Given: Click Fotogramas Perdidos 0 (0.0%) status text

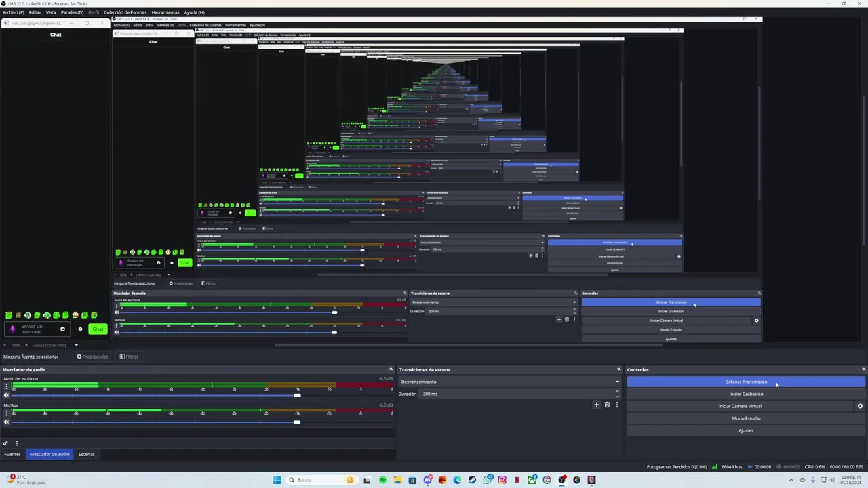Looking at the screenshot, I should 677,467.
